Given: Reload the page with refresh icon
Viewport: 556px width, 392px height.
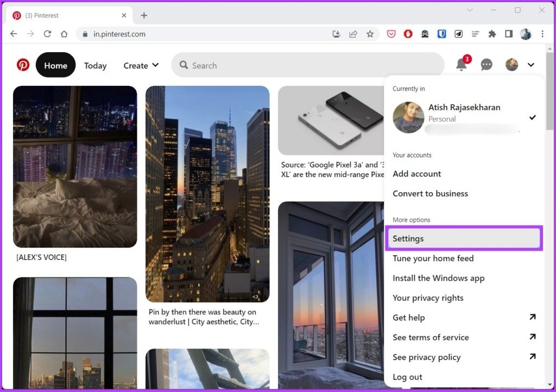Looking at the screenshot, I should click(x=47, y=34).
